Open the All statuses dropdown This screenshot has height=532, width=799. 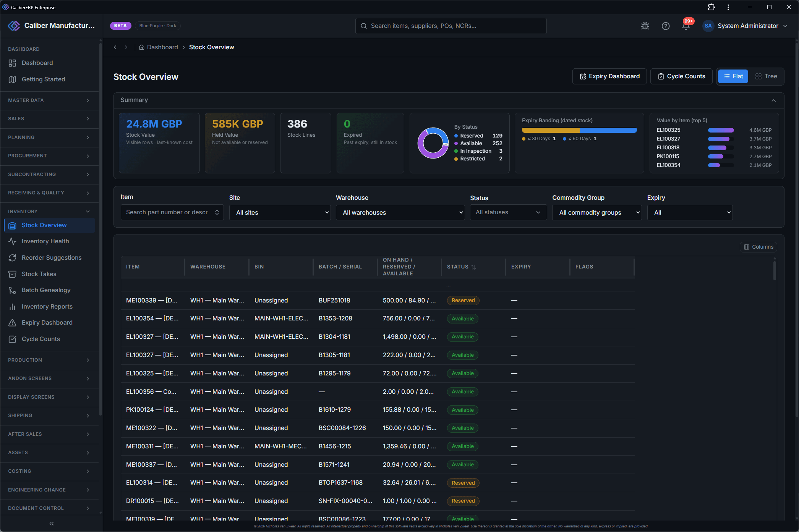coord(508,212)
